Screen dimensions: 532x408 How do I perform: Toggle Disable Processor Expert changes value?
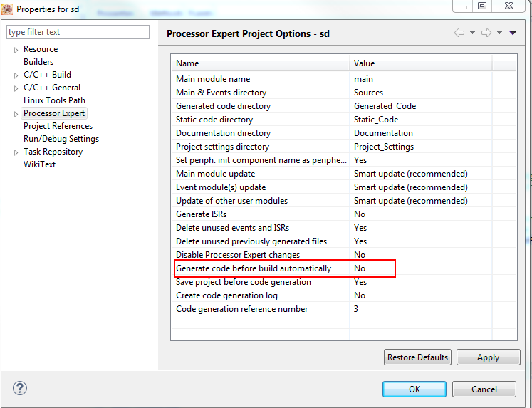[x=421, y=255]
